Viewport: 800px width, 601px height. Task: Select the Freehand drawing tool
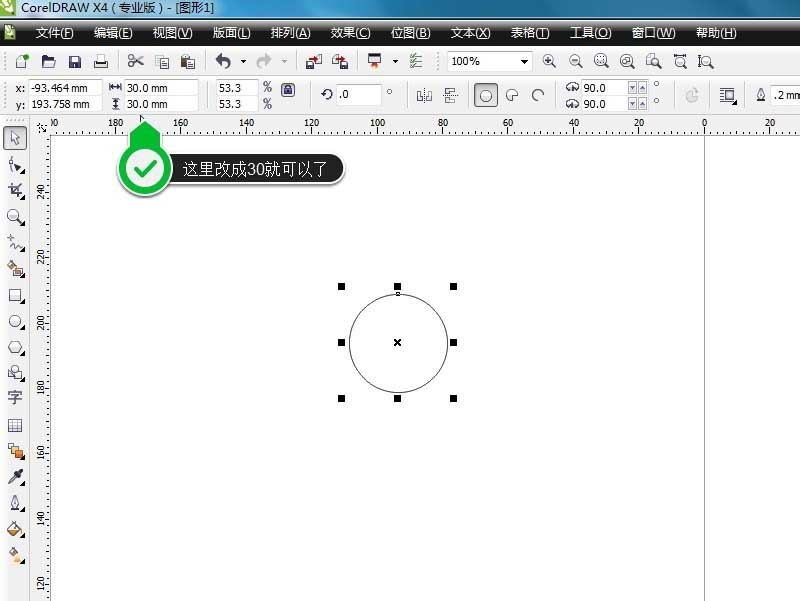coord(14,243)
